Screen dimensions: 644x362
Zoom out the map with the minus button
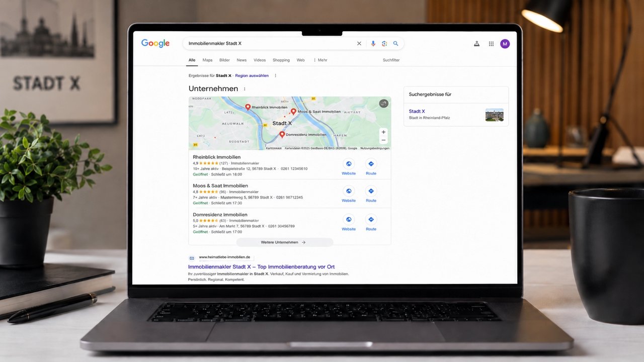[x=383, y=140]
